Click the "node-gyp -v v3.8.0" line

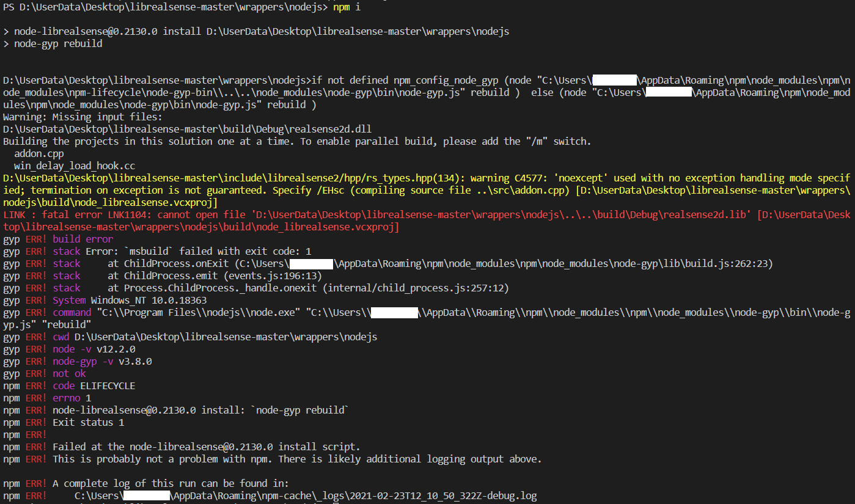101,361
